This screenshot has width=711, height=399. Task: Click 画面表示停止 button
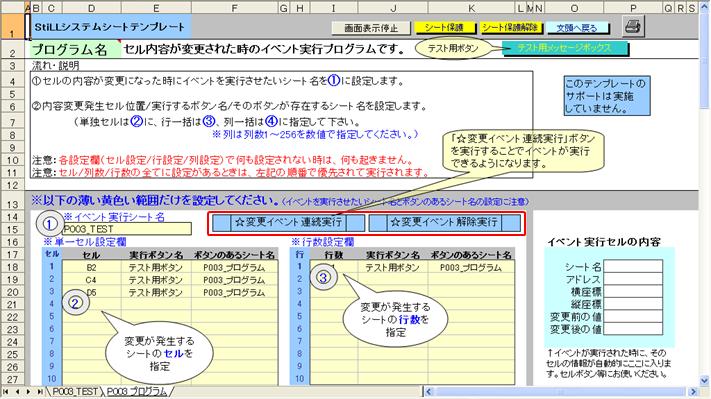tap(370, 28)
